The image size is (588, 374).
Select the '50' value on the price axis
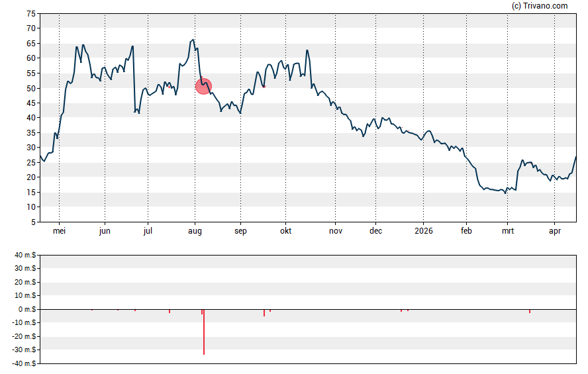click(x=30, y=88)
